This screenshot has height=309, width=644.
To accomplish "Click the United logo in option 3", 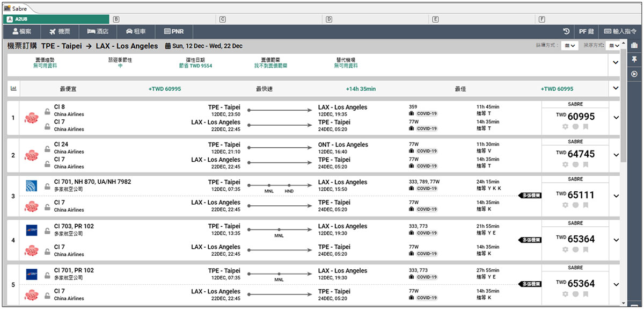I will click(x=31, y=185).
